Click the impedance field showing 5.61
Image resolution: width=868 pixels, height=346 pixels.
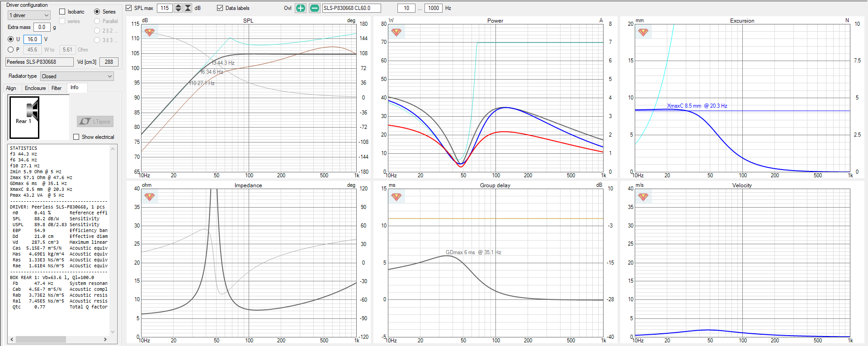[67, 50]
